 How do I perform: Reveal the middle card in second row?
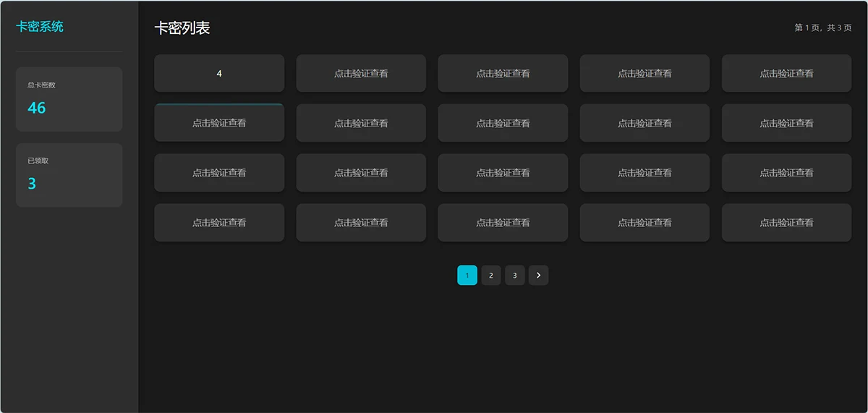click(503, 123)
